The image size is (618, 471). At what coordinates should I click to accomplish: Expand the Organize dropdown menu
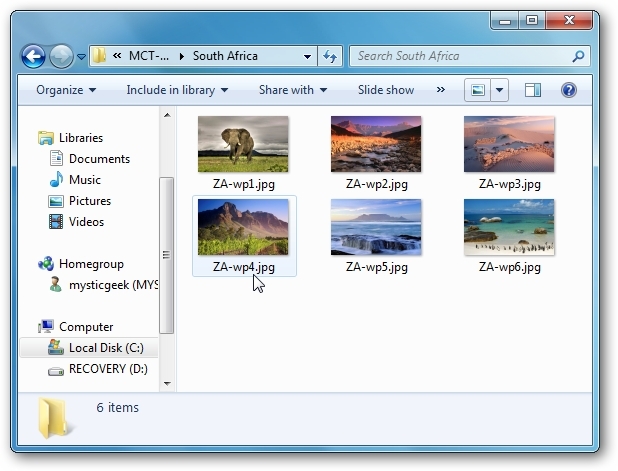tap(66, 90)
